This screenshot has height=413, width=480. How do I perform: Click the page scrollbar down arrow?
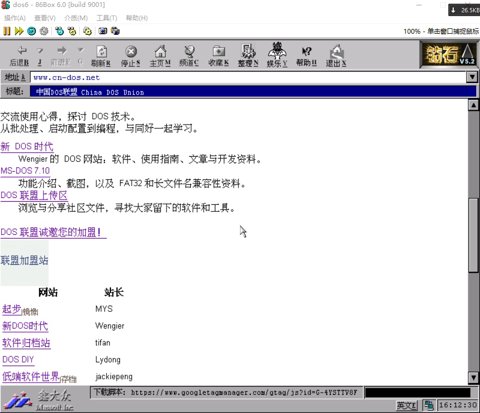point(473,377)
